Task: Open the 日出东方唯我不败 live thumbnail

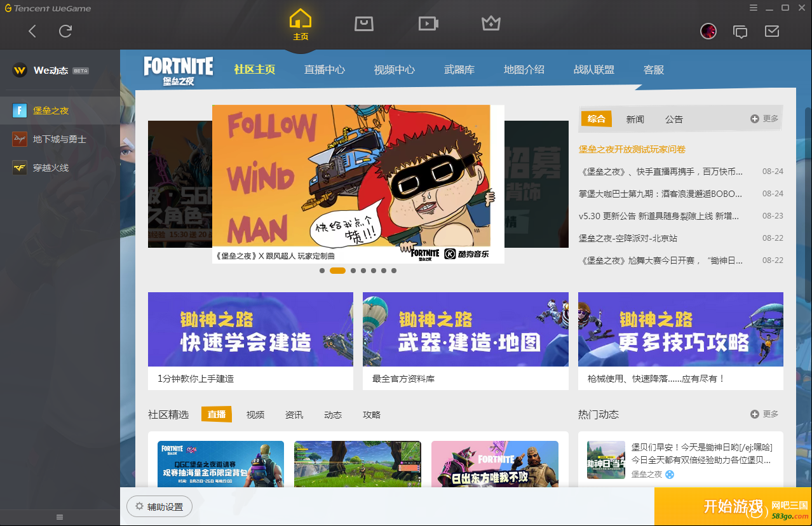Action: point(495,464)
